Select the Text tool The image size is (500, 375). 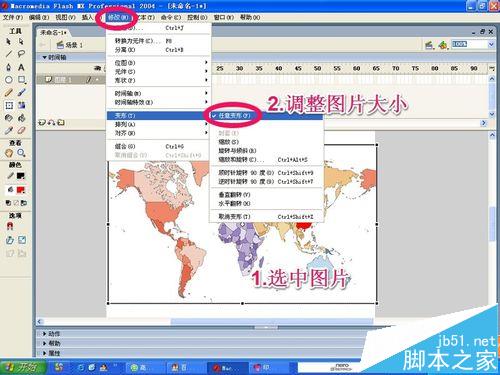21,67
